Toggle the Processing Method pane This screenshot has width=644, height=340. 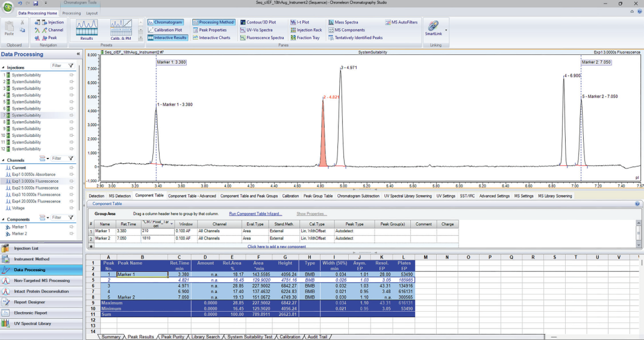point(213,22)
